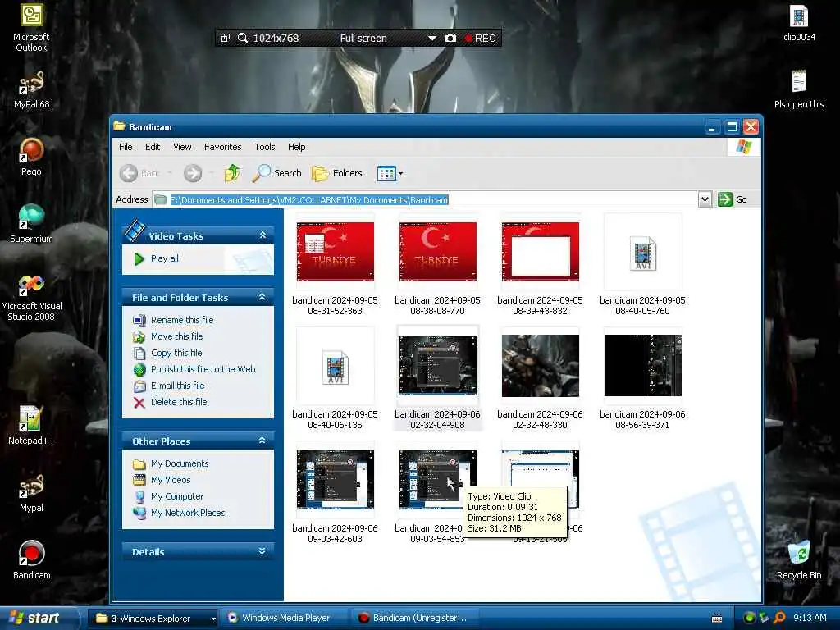840x630 pixels.
Task: Click the Go button beside address bar
Action: (x=733, y=200)
